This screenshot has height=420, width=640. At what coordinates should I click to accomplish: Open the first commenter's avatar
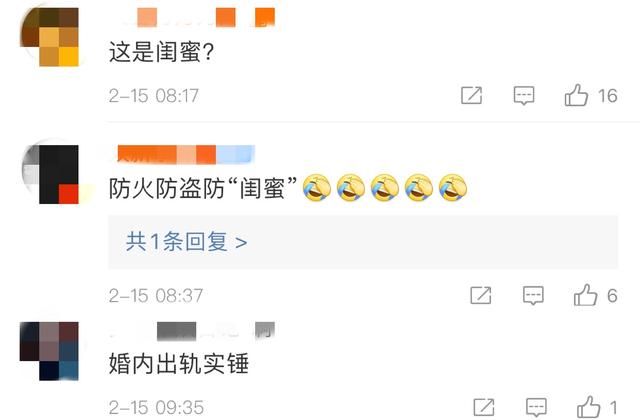point(49,37)
